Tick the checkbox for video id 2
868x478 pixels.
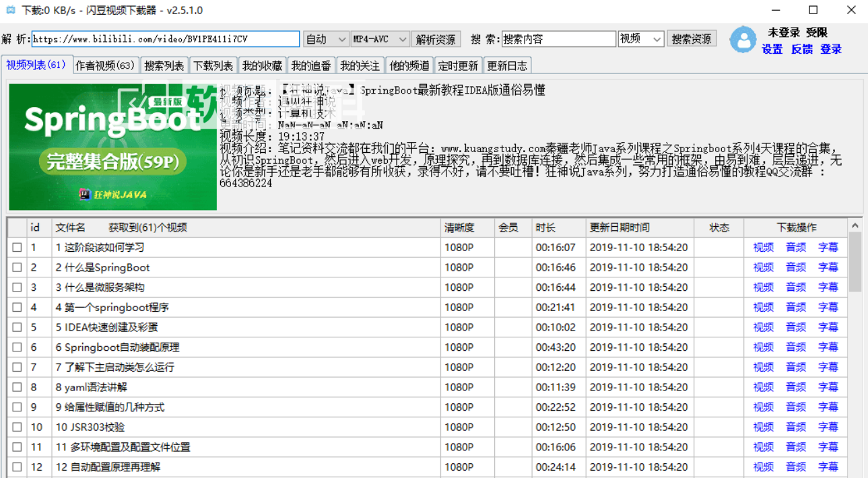coord(17,268)
